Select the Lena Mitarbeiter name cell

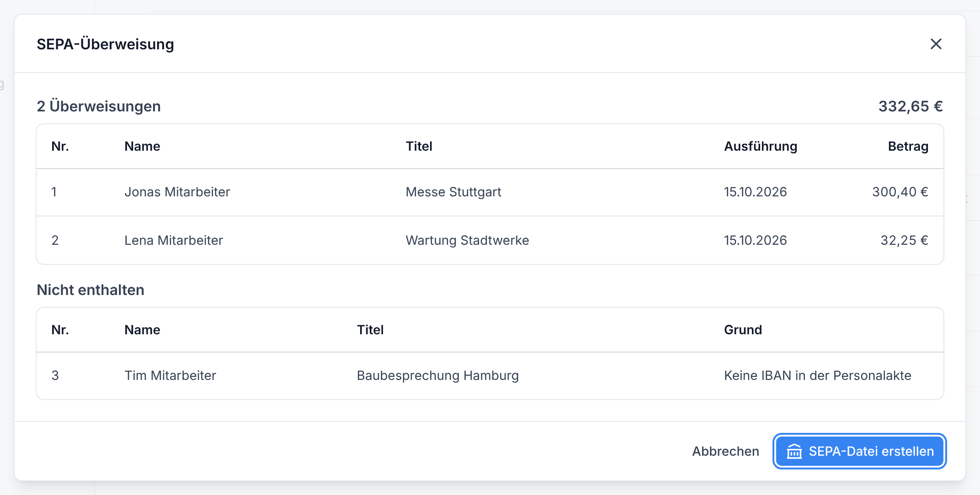coord(174,240)
